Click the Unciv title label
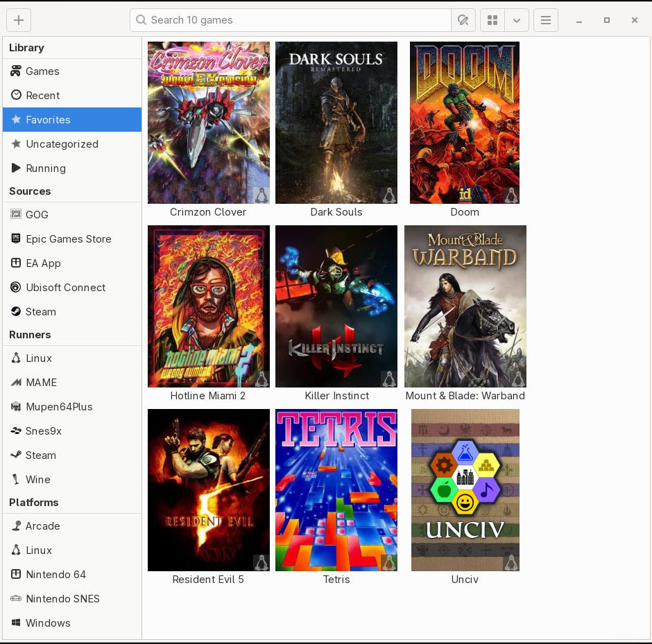The image size is (652, 644). coord(465,580)
